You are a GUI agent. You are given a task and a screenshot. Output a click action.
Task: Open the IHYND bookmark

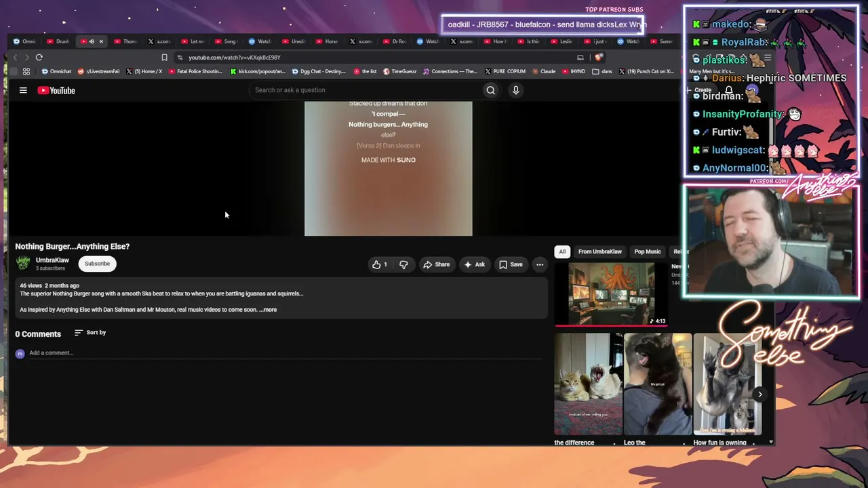click(574, 71)
